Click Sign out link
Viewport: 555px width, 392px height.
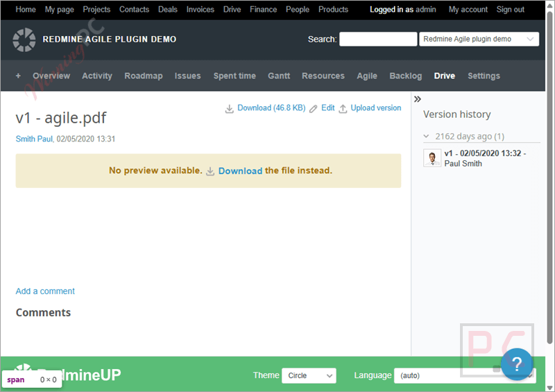pyautogui.click(x=510, y=10)
